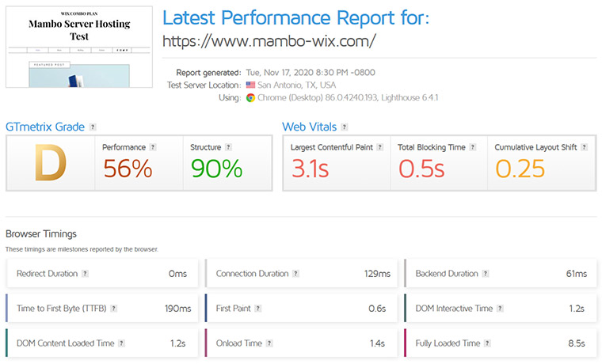This screenshot has width=602, height=364.
Task: Click the Structure label in grade box
Action: click(x=206, y=147)
